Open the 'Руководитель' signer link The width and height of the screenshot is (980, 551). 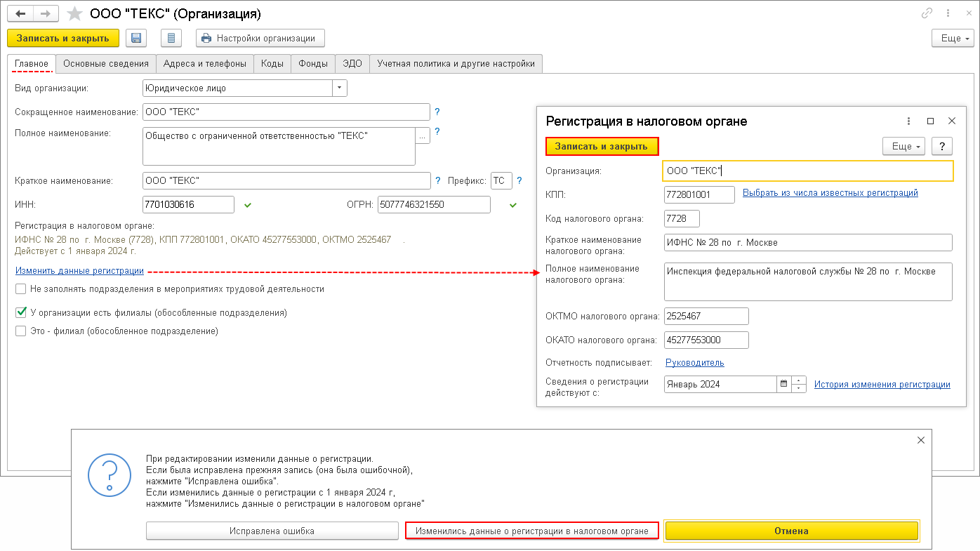(695, 362)
